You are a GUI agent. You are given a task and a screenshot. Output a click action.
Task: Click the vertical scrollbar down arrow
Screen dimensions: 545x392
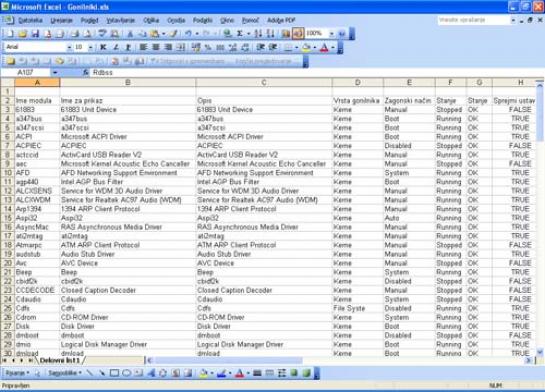pos(540,352)
